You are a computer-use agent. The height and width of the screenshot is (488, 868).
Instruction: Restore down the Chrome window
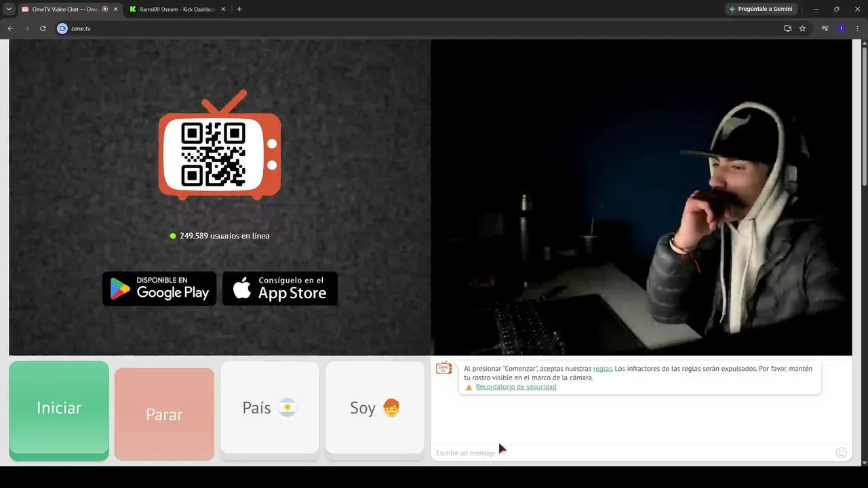[x=836, y=9]
